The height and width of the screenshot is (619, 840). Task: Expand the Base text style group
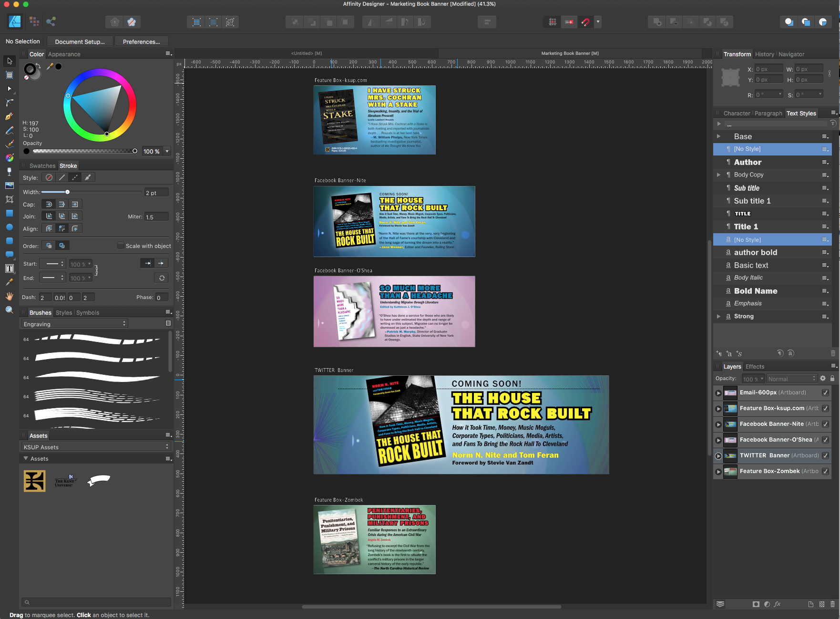pyautogui.click(x=718, y=136)
